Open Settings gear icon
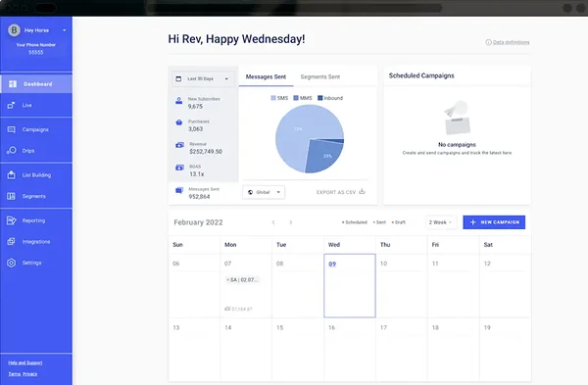This screenshot has height=385, width=588. 11,263
